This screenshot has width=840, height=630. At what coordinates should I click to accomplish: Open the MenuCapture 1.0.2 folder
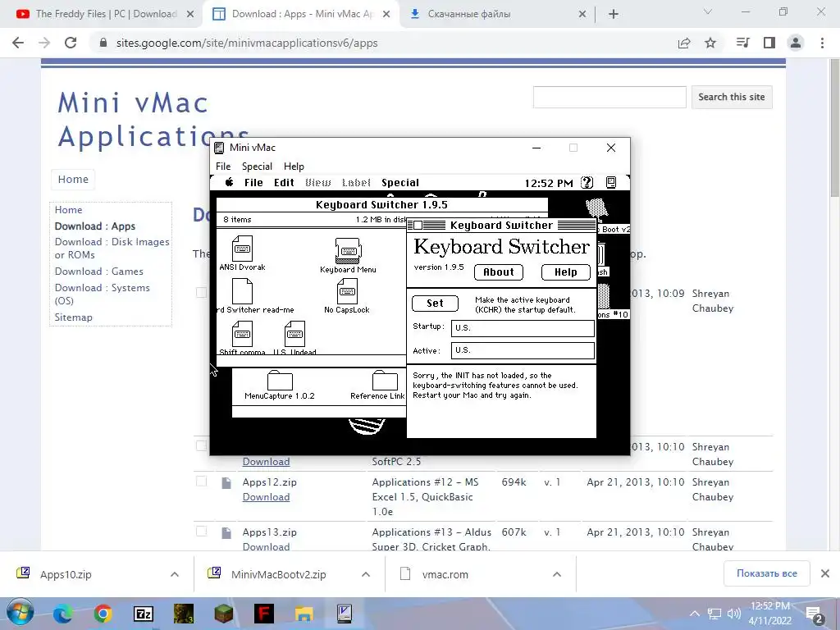click(280, 381)
